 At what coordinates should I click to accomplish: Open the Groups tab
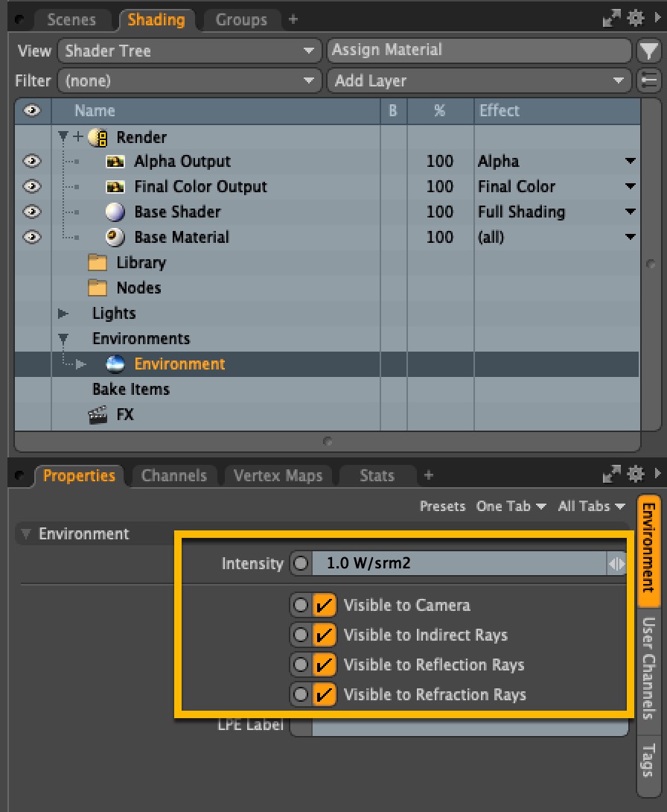coord(241,20)
